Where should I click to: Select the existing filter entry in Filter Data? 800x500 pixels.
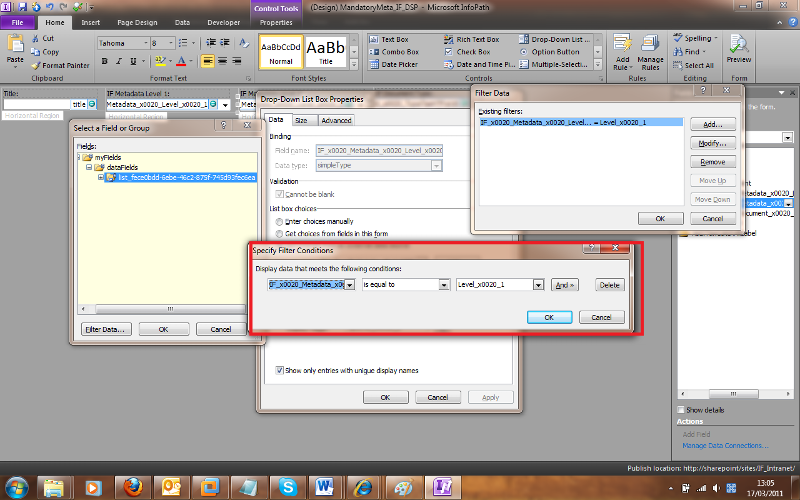[x=581, y=122]
